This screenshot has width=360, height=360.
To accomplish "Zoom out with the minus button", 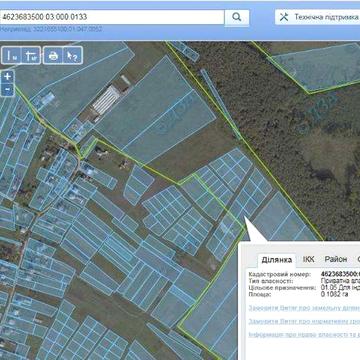I will tap(8, 89).
